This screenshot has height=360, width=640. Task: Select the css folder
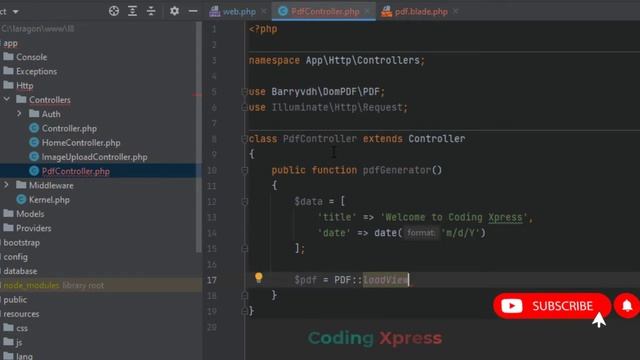(16, 328)
